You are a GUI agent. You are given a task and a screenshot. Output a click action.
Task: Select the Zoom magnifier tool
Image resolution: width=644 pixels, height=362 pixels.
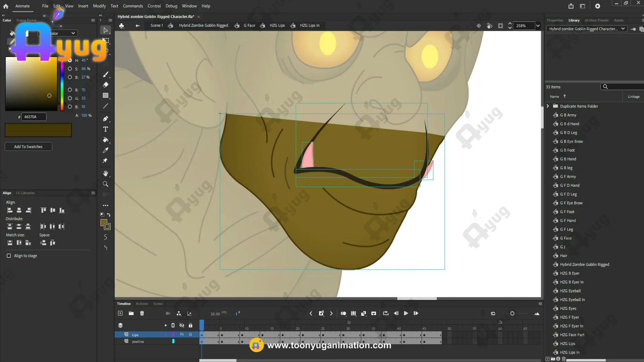[105, 184]
